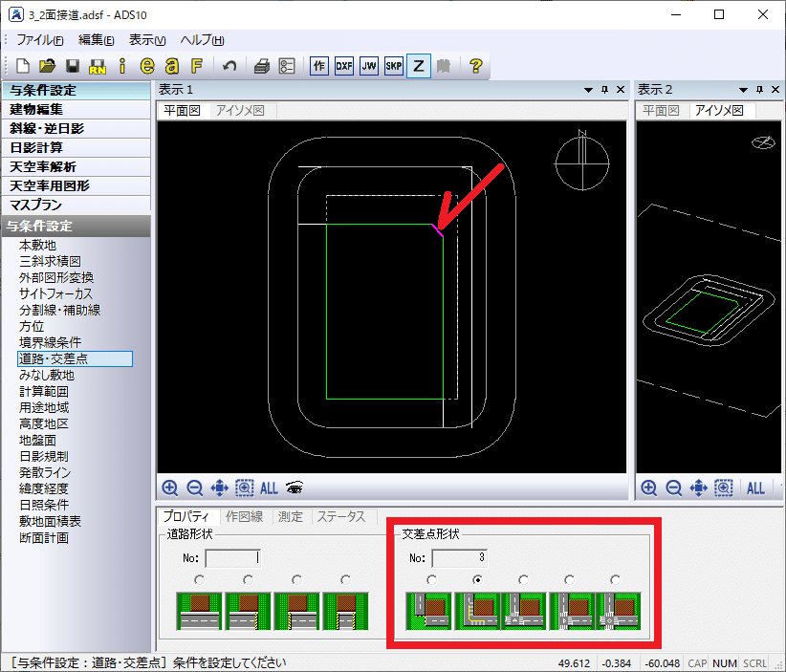Zoom in on the 表示2 view
The width and height of the screenshot is (786, 672).
pos(649,488)
